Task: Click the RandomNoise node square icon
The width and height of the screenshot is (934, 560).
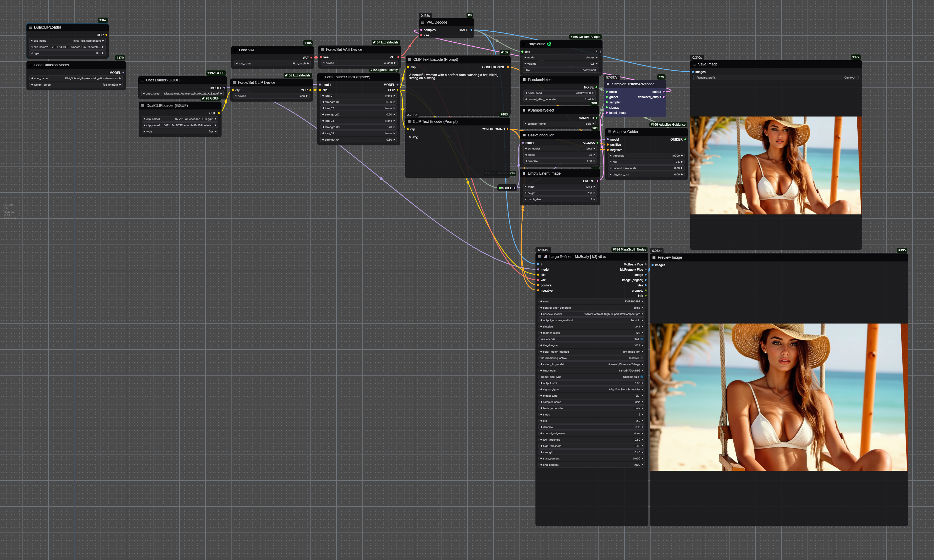Action: [x=524, y=80]
